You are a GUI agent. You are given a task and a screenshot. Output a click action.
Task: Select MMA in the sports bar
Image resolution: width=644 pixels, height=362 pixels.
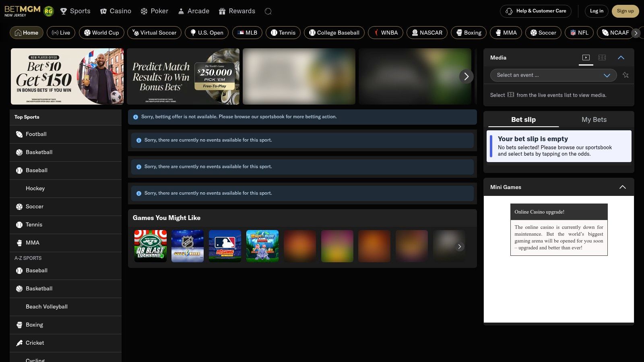(x=506, y=33)
